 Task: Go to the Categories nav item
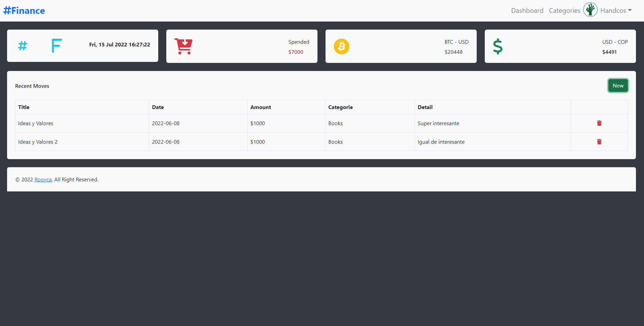pos(564,10)
